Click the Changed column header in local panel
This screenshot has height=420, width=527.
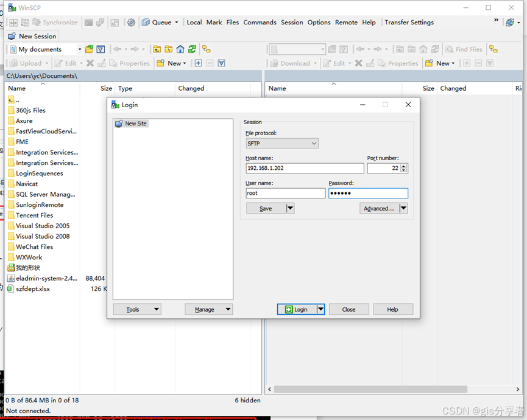click(x=213, y=88)
